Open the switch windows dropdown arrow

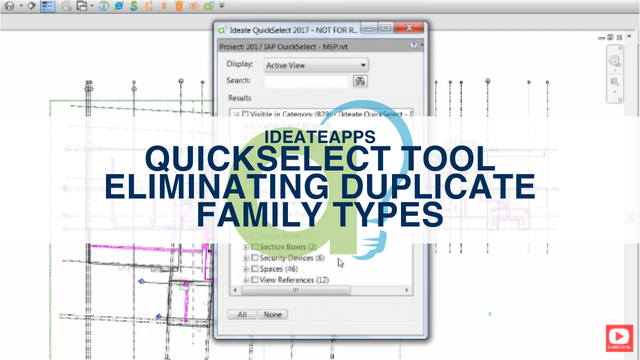click(92, 6)
